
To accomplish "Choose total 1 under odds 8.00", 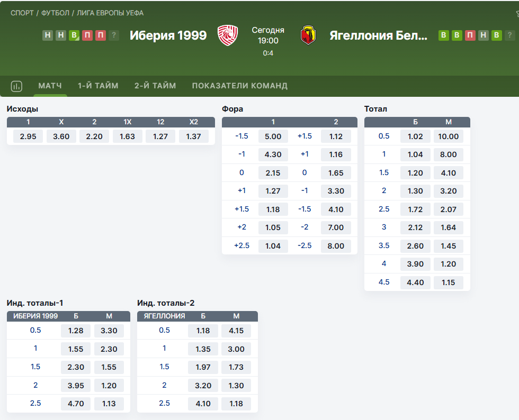I will point(449,154).
